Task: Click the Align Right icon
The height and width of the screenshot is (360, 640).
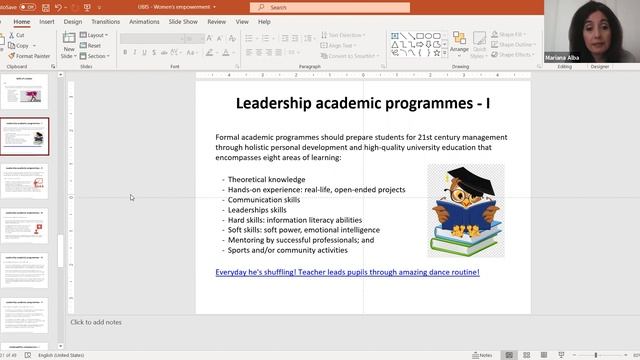Action: [269, 52]
